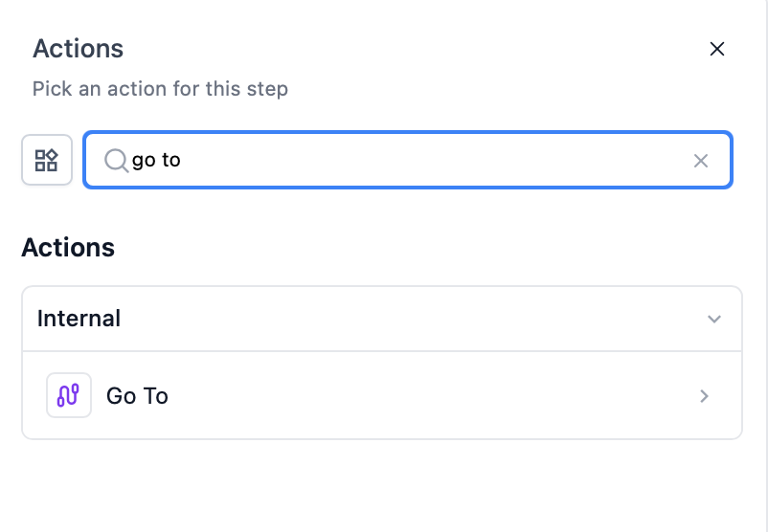Click the Actions panel title
This screenshot has width=768, height=532.
[78, 48]
